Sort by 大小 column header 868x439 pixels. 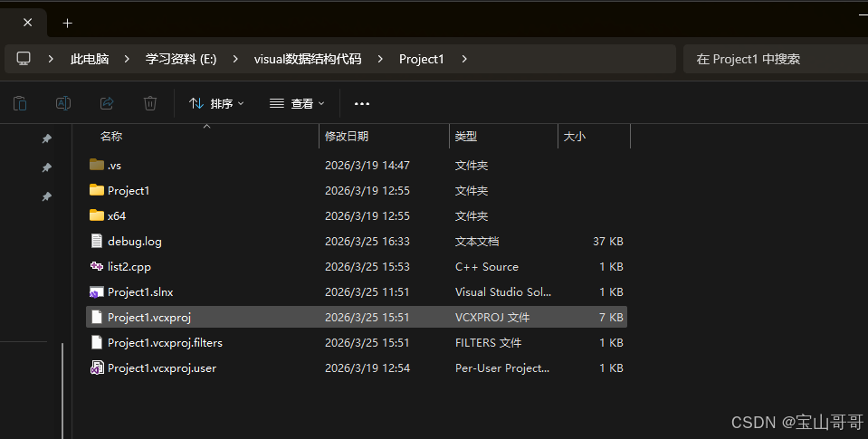(575, 136)
